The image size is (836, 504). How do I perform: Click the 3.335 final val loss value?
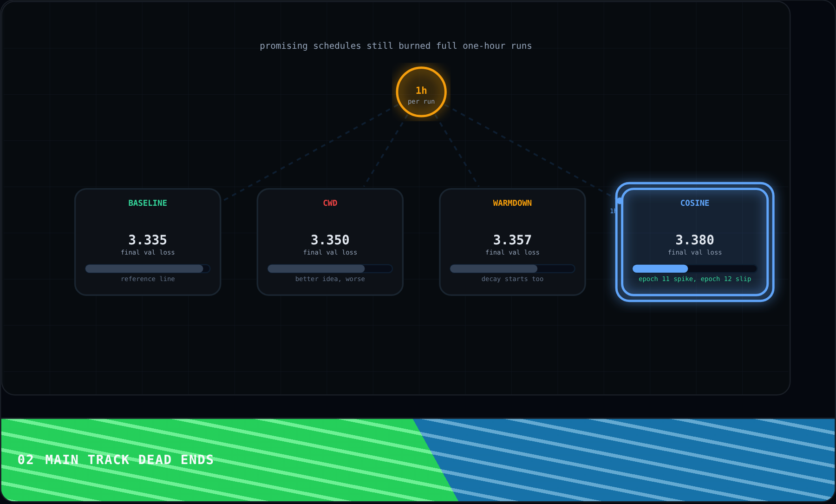148,240
